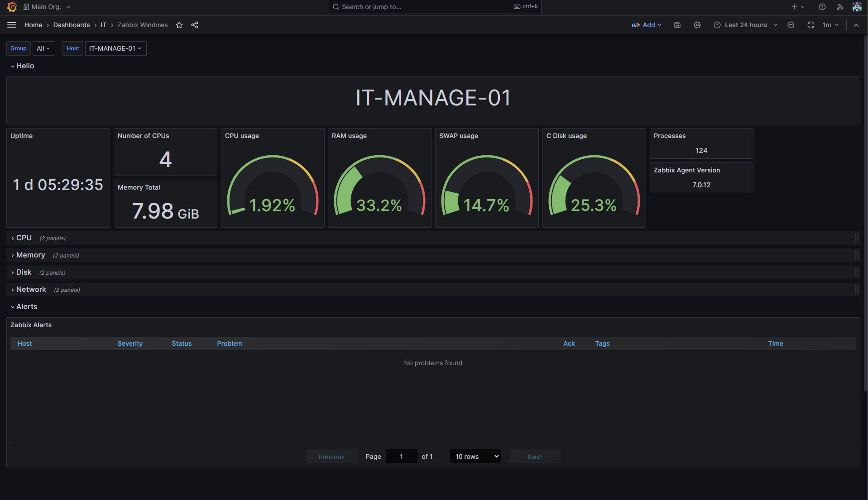Sort alerts by Problem column

pos(230,343)
